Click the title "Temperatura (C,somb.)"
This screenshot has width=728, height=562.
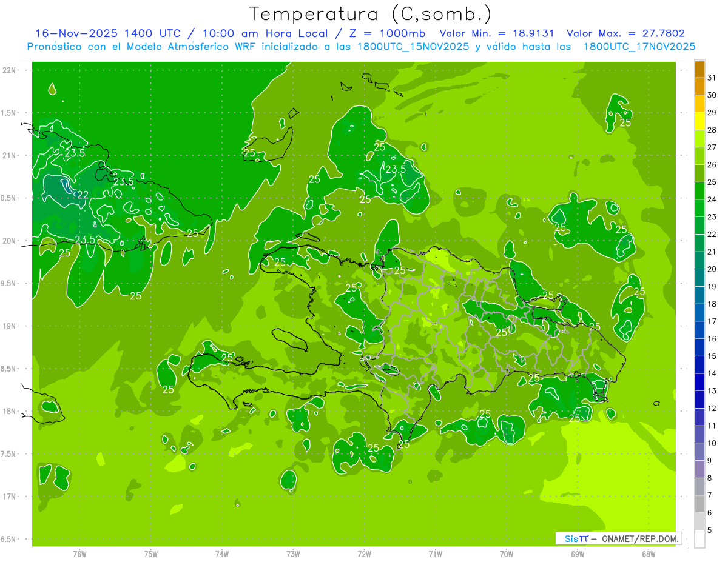click(x=370, y=14)
